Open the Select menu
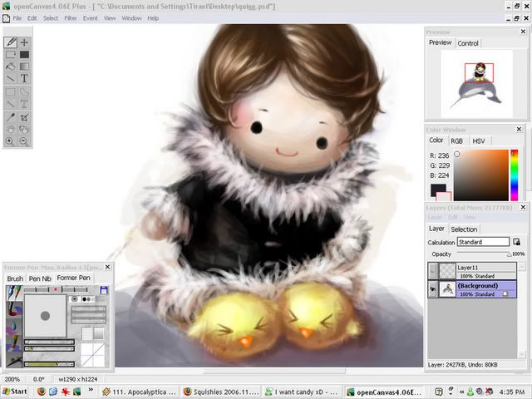This screenshot has height=399, width=532. 51,18
